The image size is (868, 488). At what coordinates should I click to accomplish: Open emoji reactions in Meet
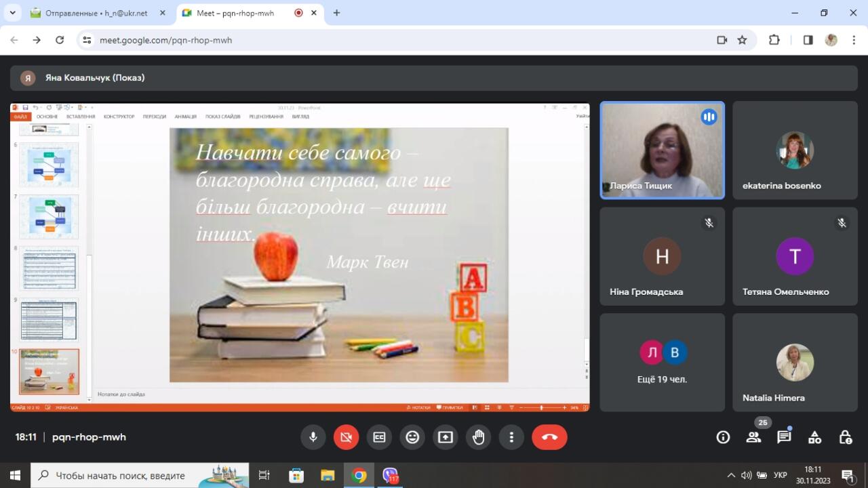point(412,437)
